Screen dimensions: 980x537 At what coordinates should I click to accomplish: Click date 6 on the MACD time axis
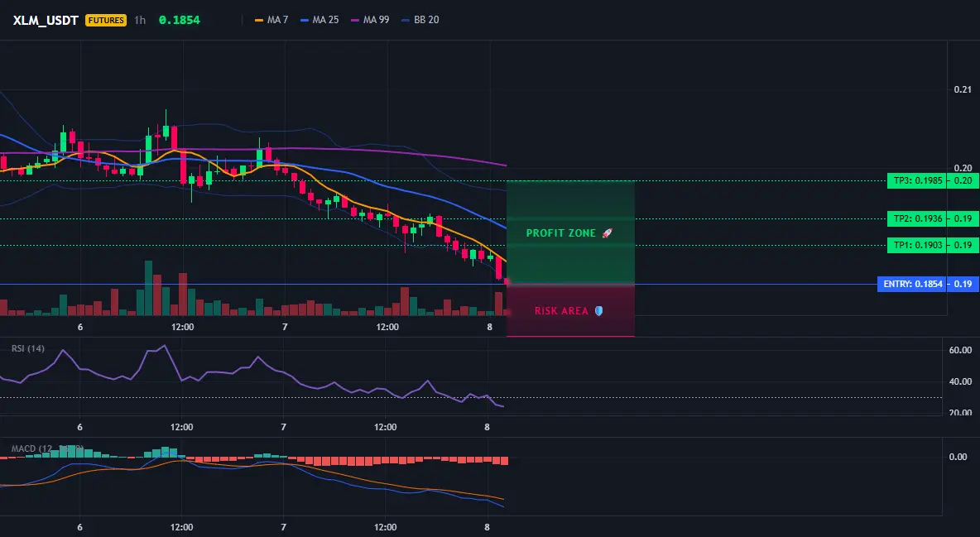[x=79, y=527]
